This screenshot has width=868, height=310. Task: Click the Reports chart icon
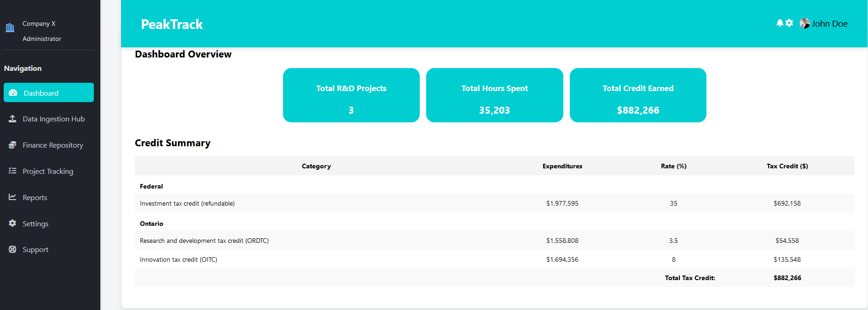click(x=12, y=197)
